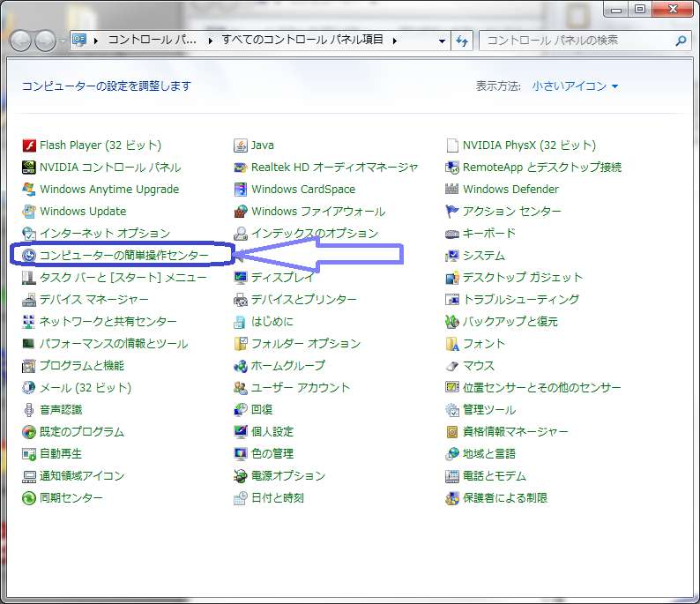The height and width of the screenshot is (604, 700).
Task: Select the コントロール パ... breadcrumb segment
Action: (x=152, y=40)
